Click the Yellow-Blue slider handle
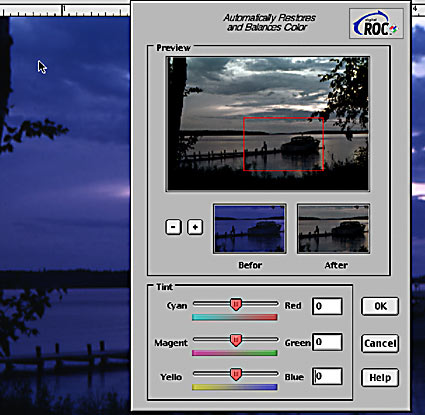 (x=236, y=375)
